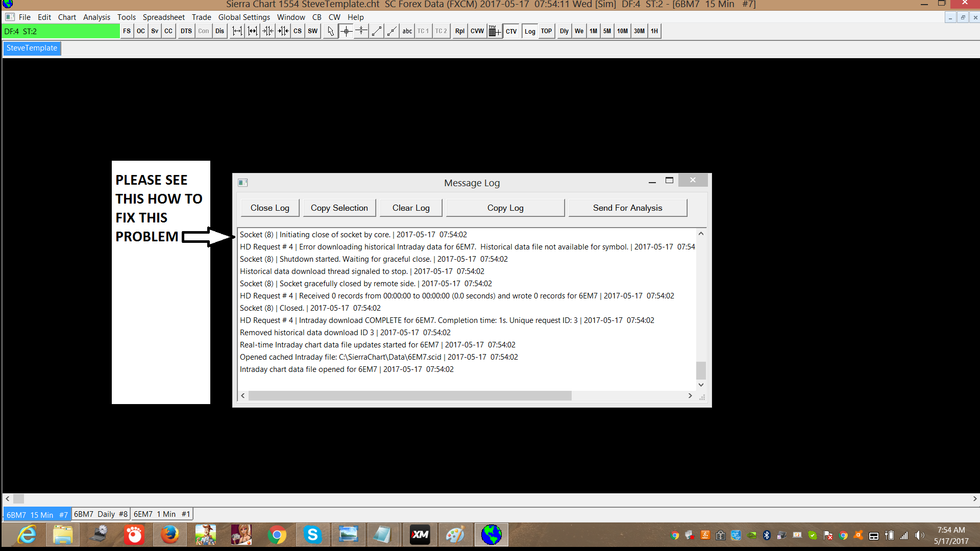The image size is (980, 551).
Task: Select the pointer tool in toolbar
Action: pos(331,31)
